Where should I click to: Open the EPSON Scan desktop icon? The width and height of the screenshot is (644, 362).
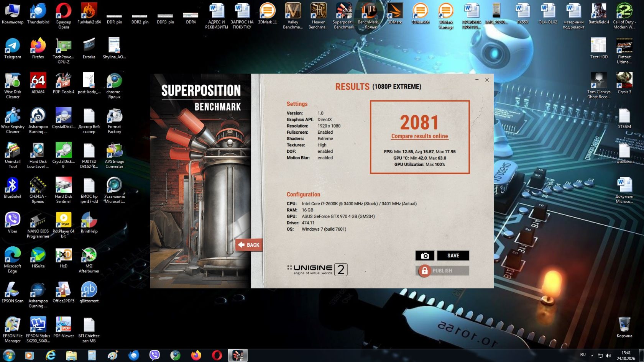click(x=13, y=292)
